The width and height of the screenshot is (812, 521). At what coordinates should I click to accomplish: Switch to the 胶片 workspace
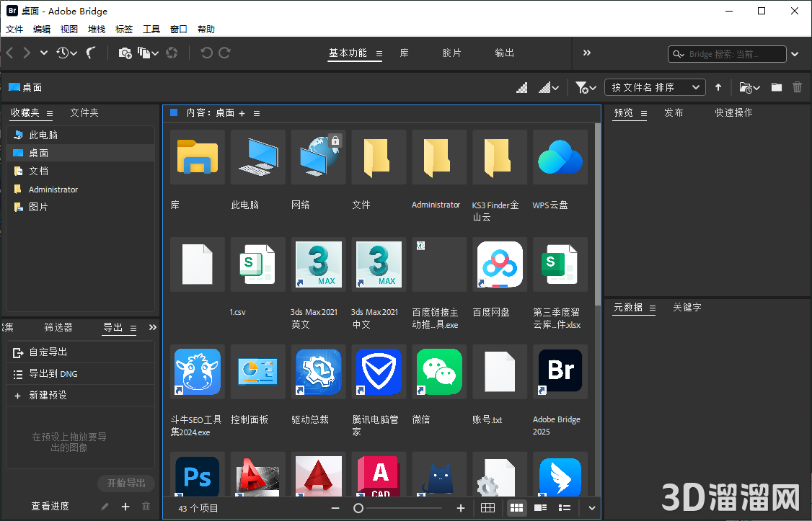(451, 53)
